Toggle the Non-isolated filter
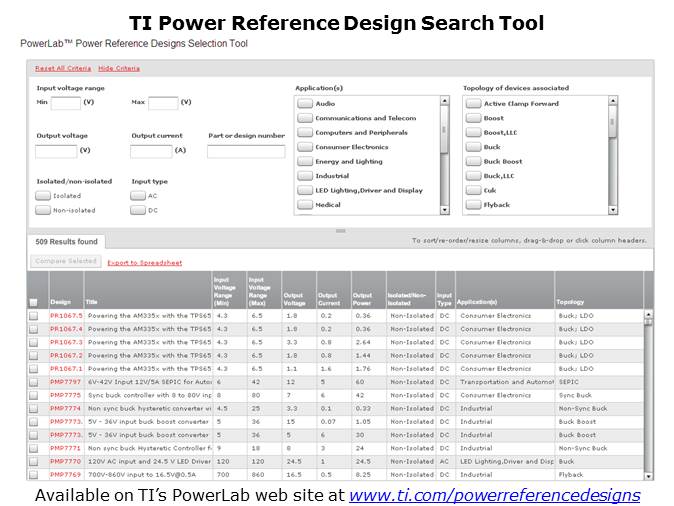The image size is (674, 506). coord(43,210)
